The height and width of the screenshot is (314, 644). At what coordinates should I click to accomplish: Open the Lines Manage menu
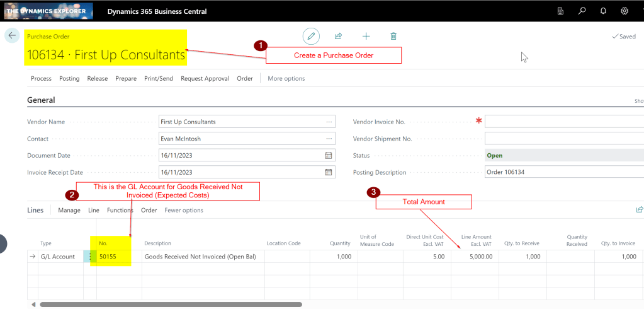coord(69,210)
